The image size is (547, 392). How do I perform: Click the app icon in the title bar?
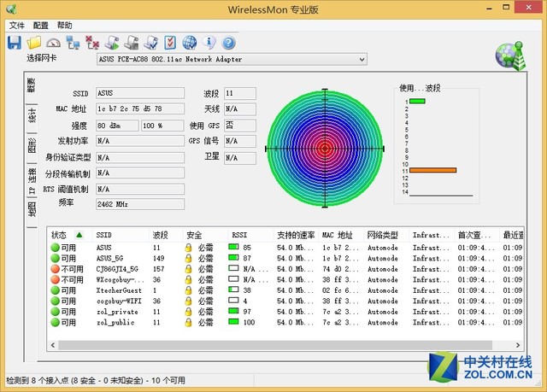(11, 9)
